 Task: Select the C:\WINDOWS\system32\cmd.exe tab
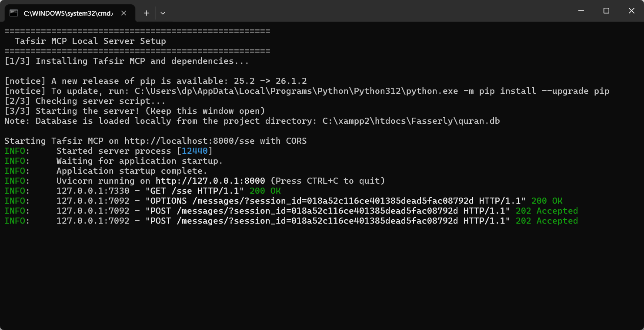[70, 13]
